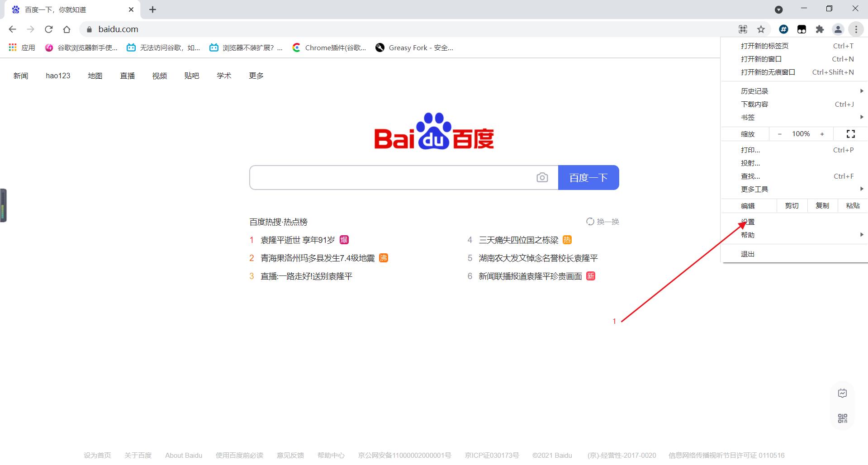Select 打开新的无痕窗口 menu item
The height and width of the screenshot is (465, 868).
pyautogui.click(x=794, y=72)
